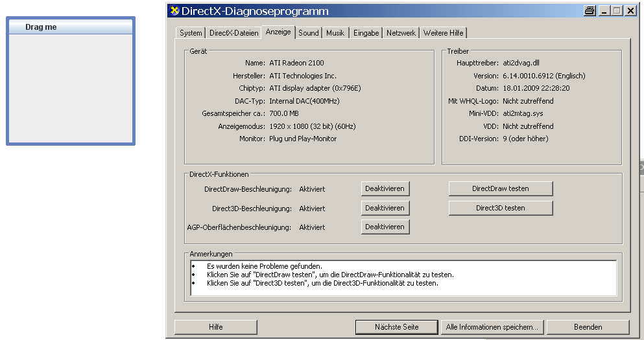Switch to the Eingabe tab
The width and height of the screenshot is (644, 340).
[366, 33]
